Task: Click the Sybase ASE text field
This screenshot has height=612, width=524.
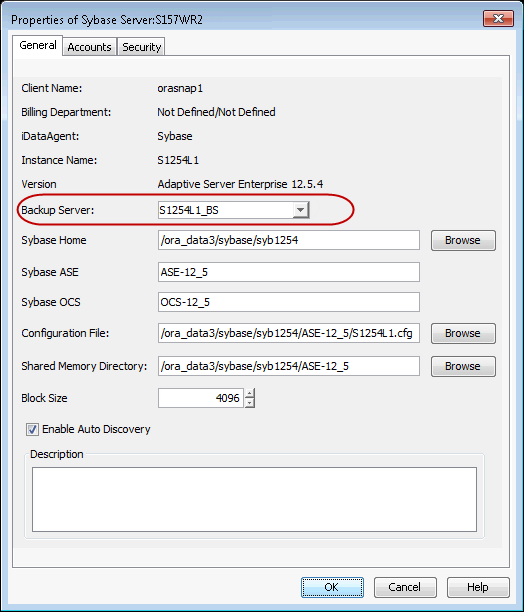Action: [x=289, y=272]
